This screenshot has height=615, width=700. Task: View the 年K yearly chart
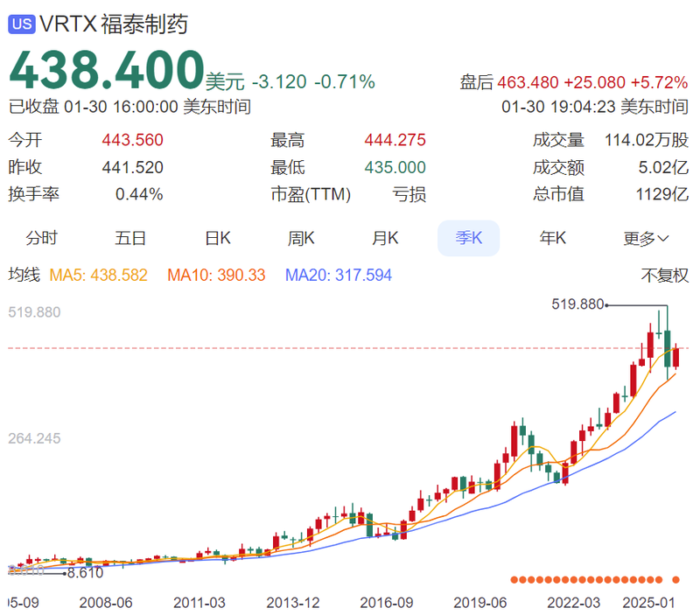[552, 238]
